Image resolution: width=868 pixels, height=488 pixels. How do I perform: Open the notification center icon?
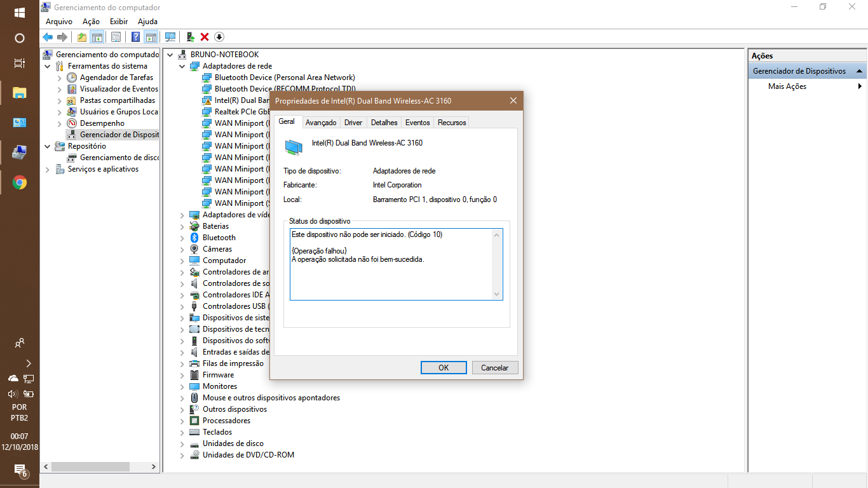coord(20,471)
